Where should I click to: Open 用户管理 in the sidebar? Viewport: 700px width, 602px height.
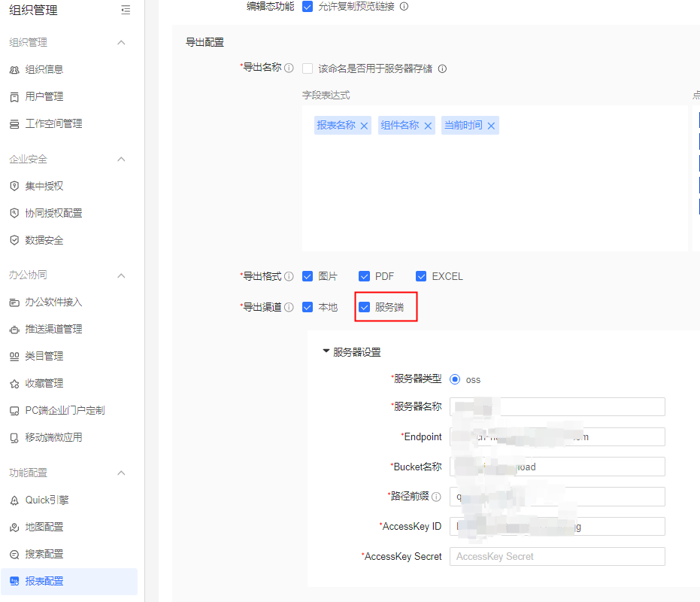click(x=44, y=96)
